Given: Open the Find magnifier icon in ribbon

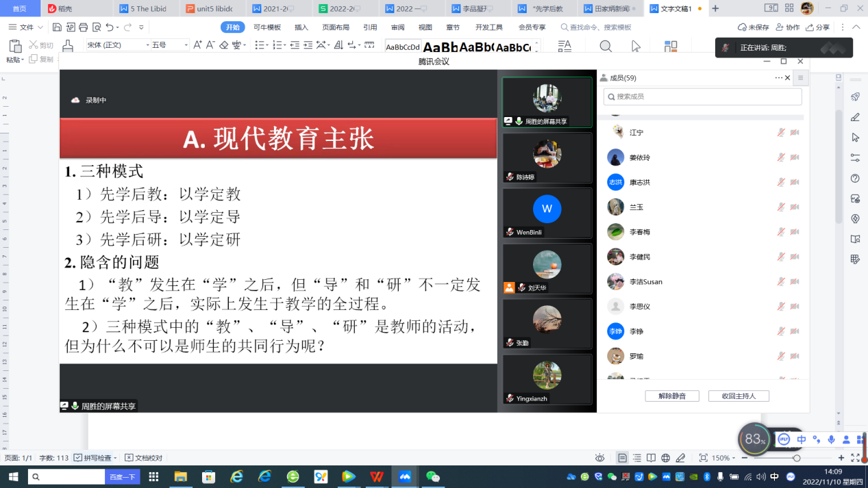Looking at the screenshot, I should pos(606,47).
